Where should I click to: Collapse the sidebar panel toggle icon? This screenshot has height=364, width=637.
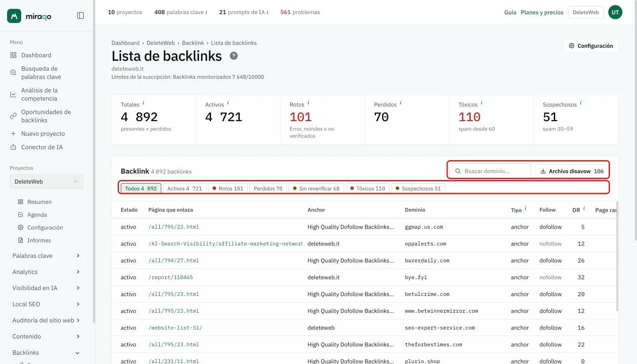(81, 15)
